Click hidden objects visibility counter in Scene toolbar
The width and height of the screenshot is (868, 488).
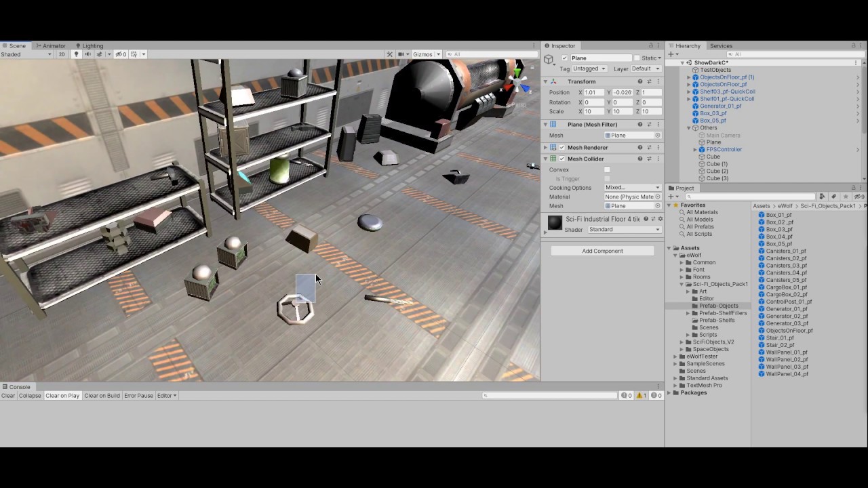pyautogui.click(x=121, y=54)
